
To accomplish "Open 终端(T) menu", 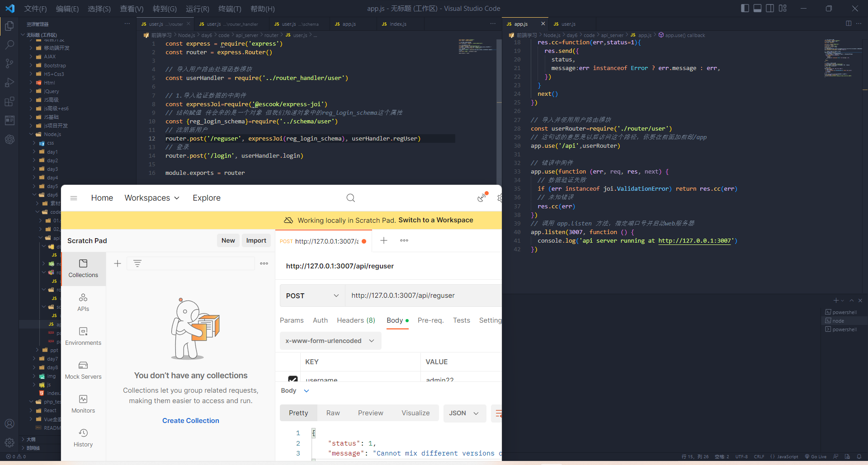I will tap(230, 9).
